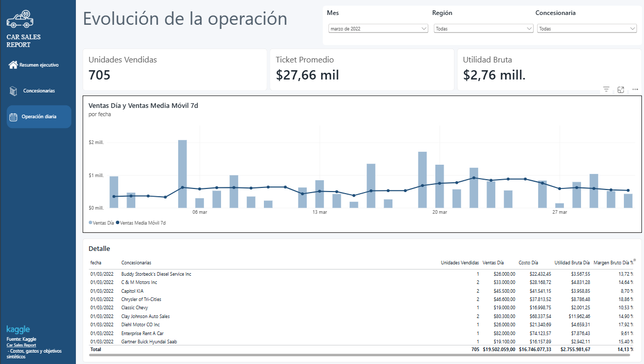Click the Detalle table title
Screen dimensions: 644x364
(99, 249)
